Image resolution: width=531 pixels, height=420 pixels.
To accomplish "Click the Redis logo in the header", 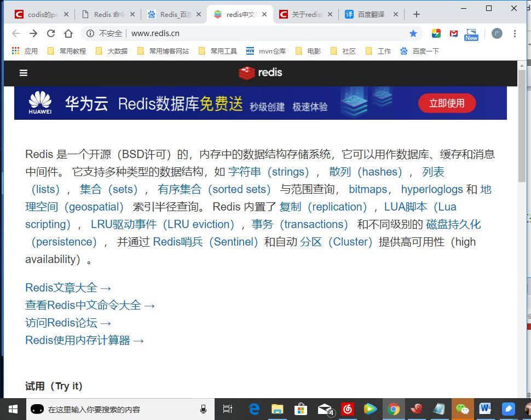I will [261, 72].
